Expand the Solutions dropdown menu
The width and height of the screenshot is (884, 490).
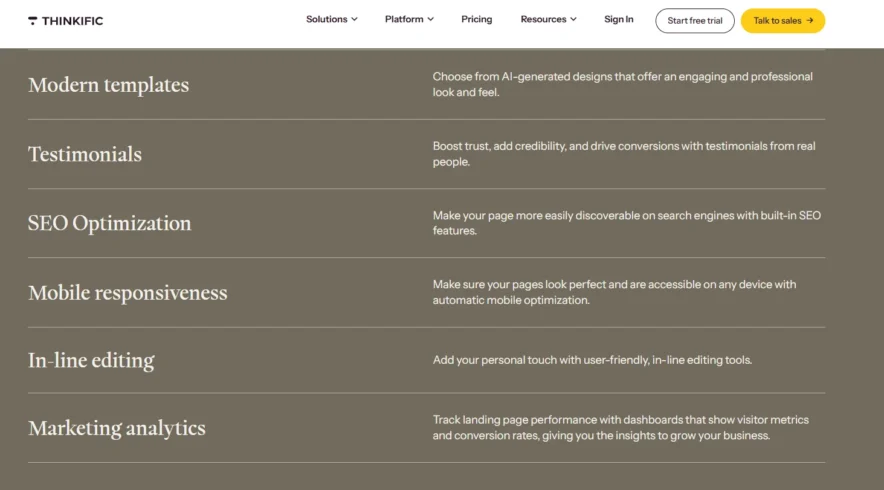coord(331,19)
